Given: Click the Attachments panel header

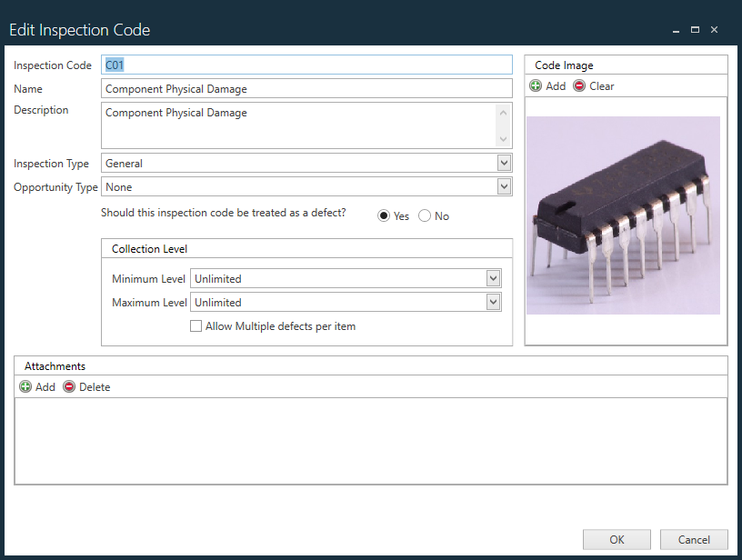Looking at the screenshot, I should (x=55, y=365).
